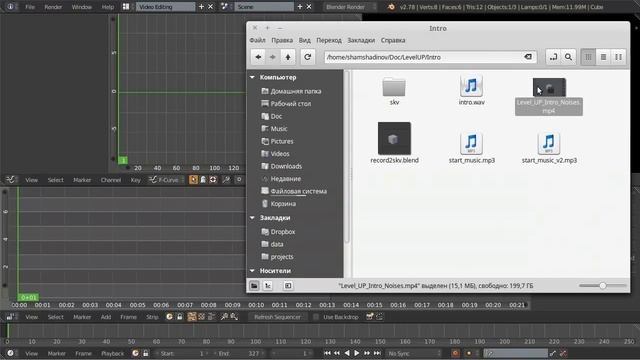640x360 pixels.
Task: Open the F-Curve mode dropdown
Action: 166,180
